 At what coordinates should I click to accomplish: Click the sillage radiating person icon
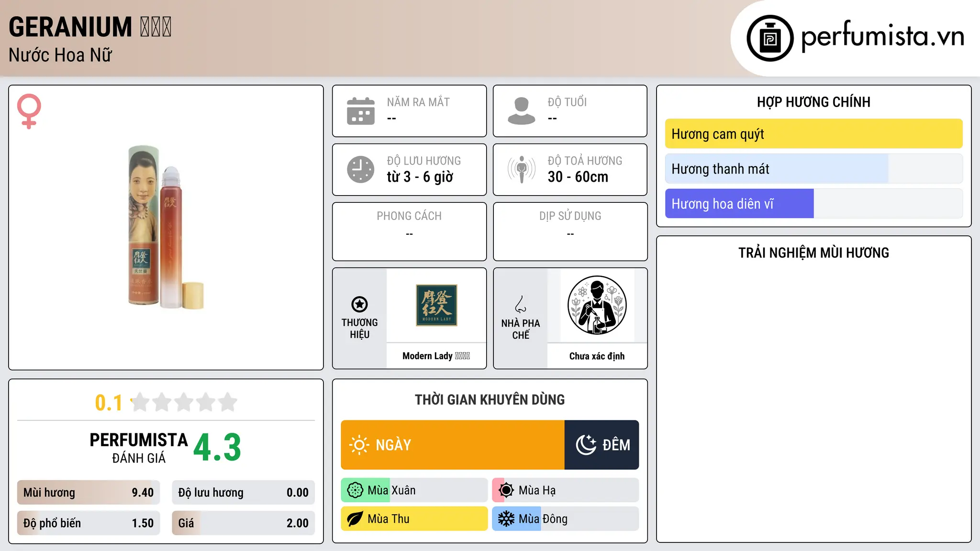(x=522, y=169)
